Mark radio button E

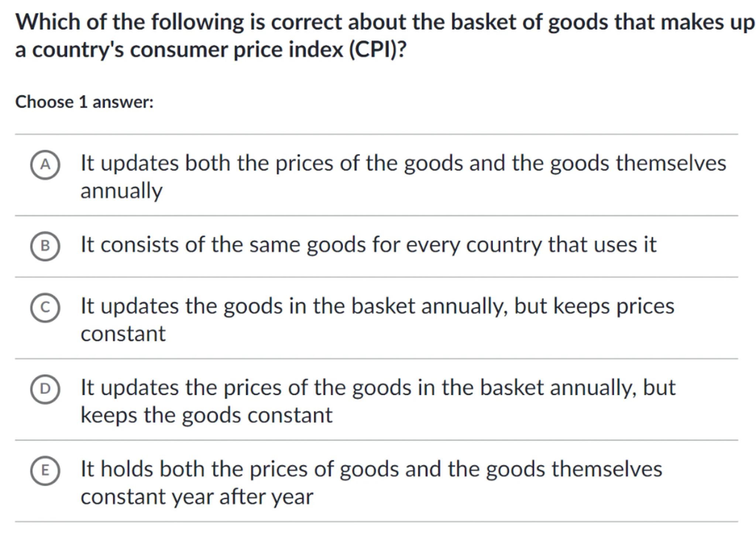[x=45, y=470]
